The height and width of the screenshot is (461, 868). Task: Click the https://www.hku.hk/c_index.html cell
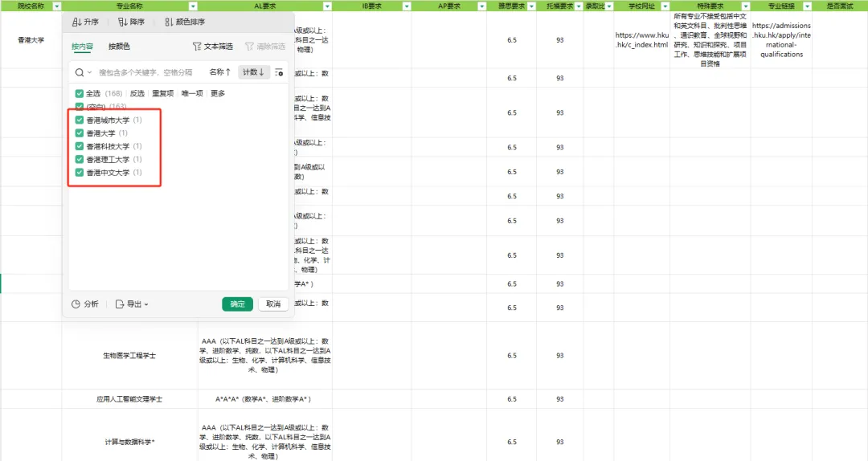641,40
